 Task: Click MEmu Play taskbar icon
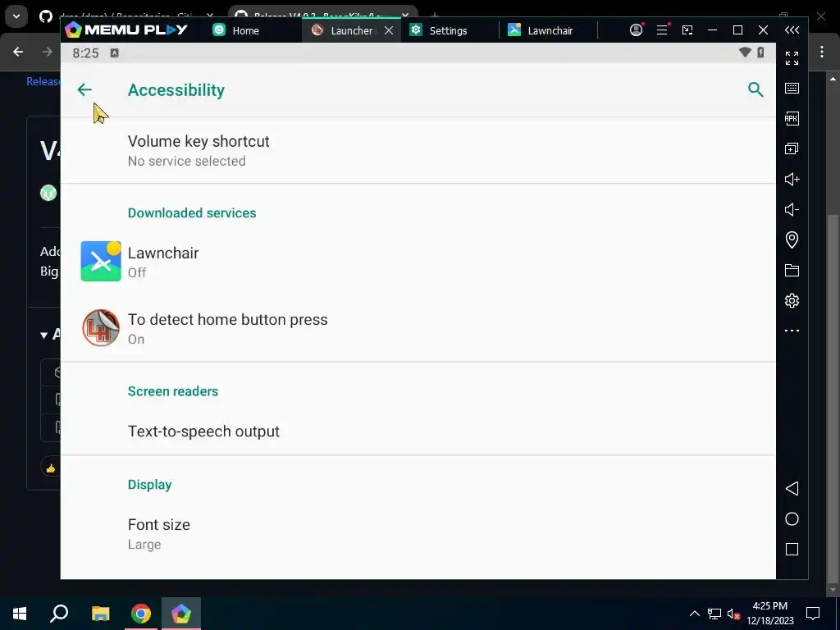tap(181, 614)
